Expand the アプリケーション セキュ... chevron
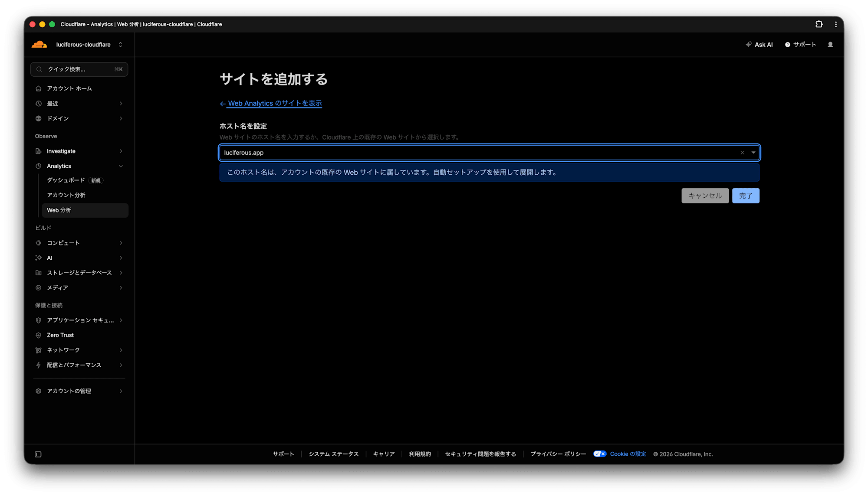Image resolution: width=868 pixels, height=496 pixels. click(x=121, y=320)
